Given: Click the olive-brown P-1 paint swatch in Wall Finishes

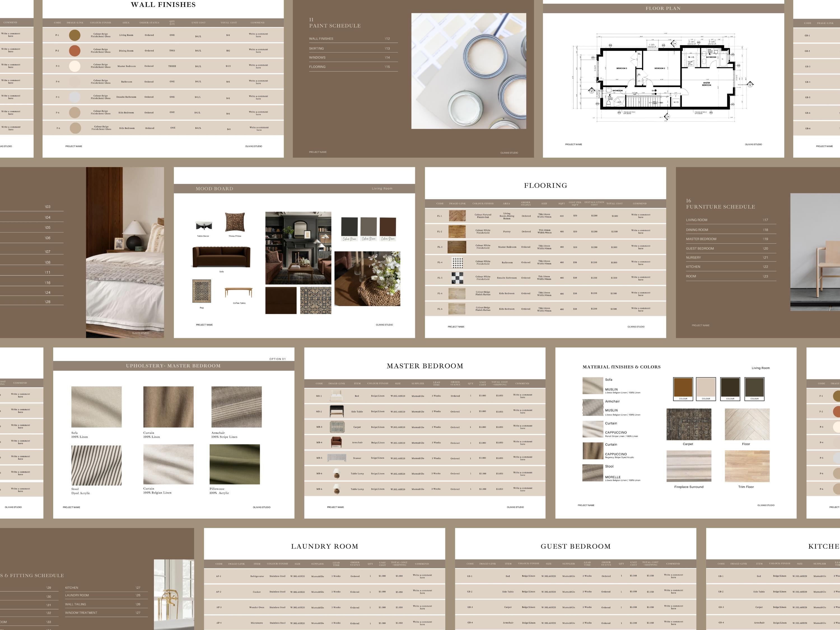Looking at the screenshot, I should tap(74, 35).
